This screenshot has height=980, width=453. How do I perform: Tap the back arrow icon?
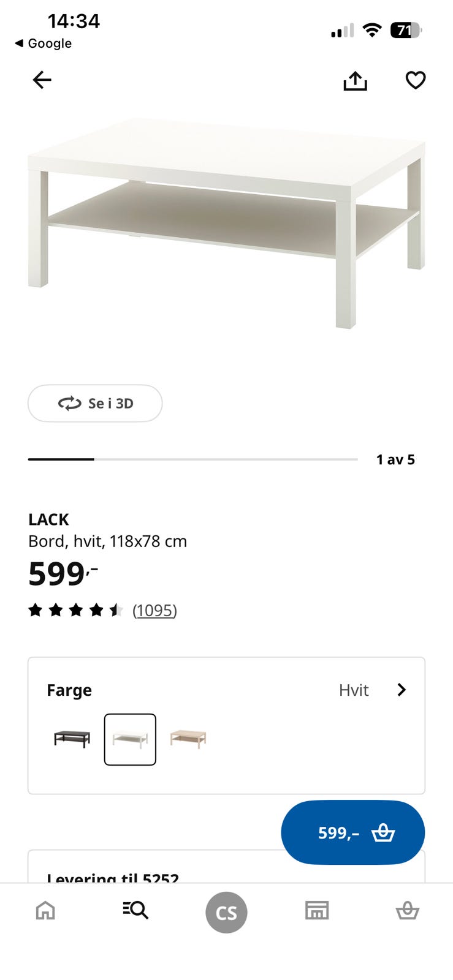42,80
